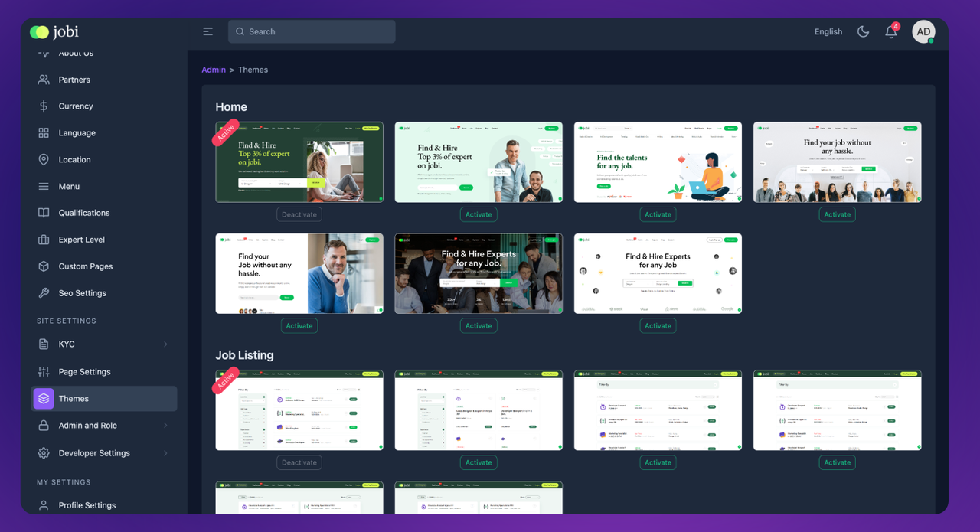Go to the Admin breadcrumb link
This screenshot has height=532, width=980.
pos(214,70)
